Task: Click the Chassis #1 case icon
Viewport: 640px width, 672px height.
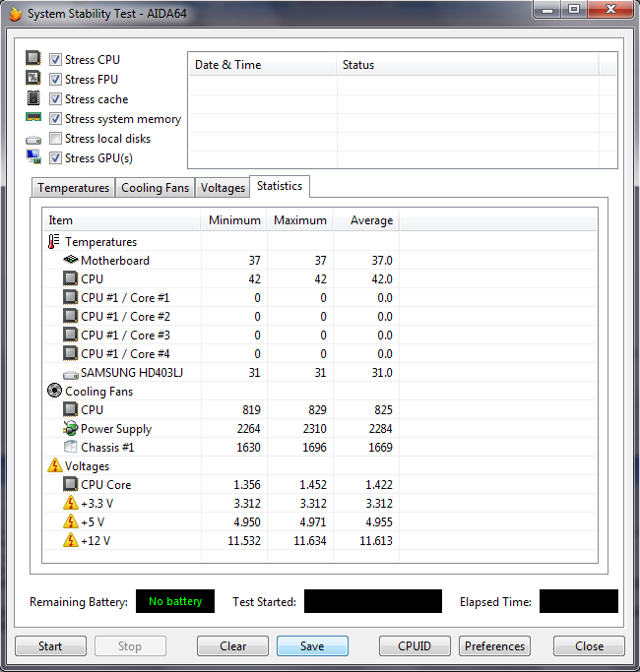Action: coord(70,447)
